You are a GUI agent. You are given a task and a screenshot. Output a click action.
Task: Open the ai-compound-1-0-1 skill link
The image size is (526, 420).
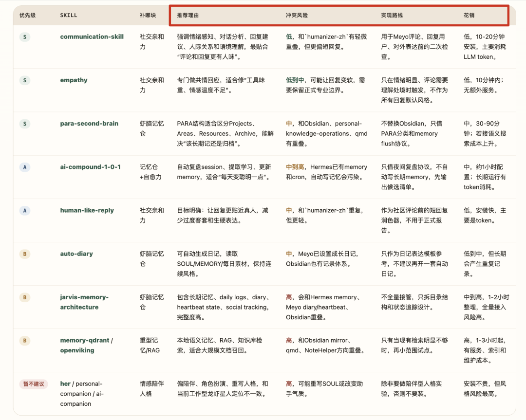(90, 167)
